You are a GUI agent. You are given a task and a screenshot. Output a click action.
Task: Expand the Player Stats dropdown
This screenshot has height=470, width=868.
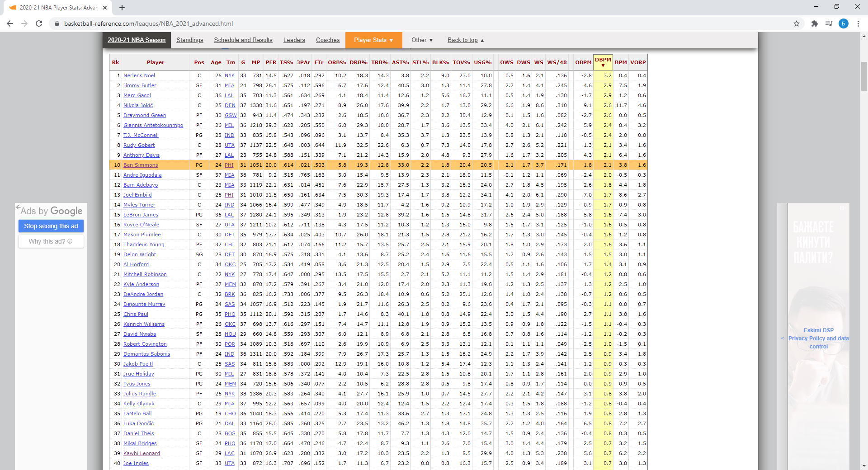[373, 40]
